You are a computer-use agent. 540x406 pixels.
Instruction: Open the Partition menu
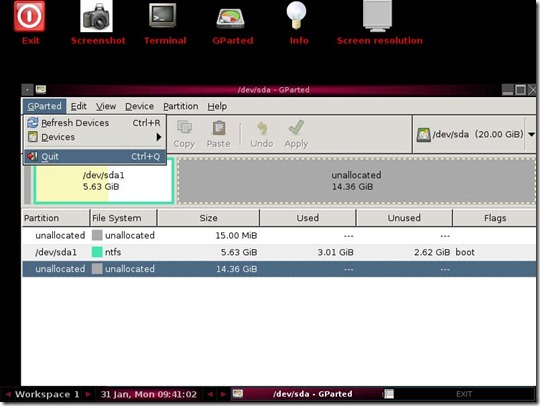click(181, 106)
